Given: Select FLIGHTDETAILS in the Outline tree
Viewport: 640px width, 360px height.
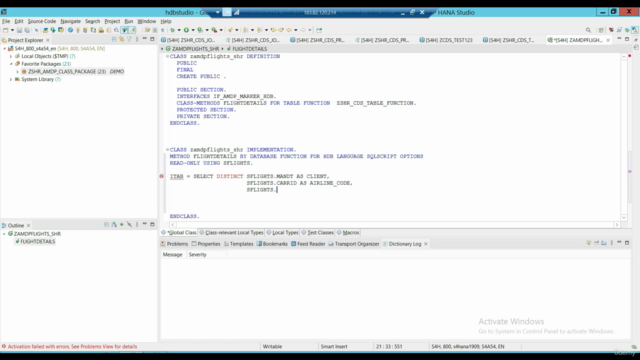Looking at the screenshot, I should (x=38, y=242).
